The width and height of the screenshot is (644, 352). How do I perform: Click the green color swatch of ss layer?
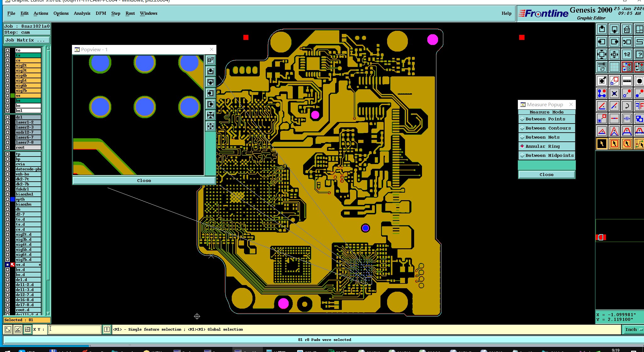pos(13,96)
